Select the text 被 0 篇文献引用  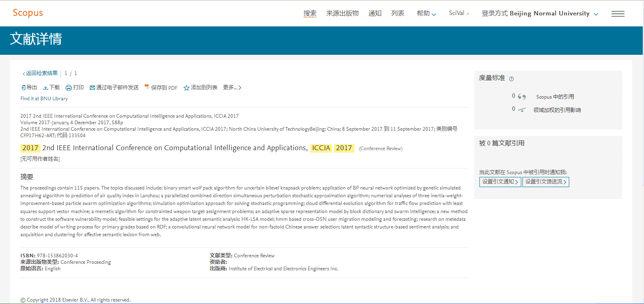click(x=502, y=143)
